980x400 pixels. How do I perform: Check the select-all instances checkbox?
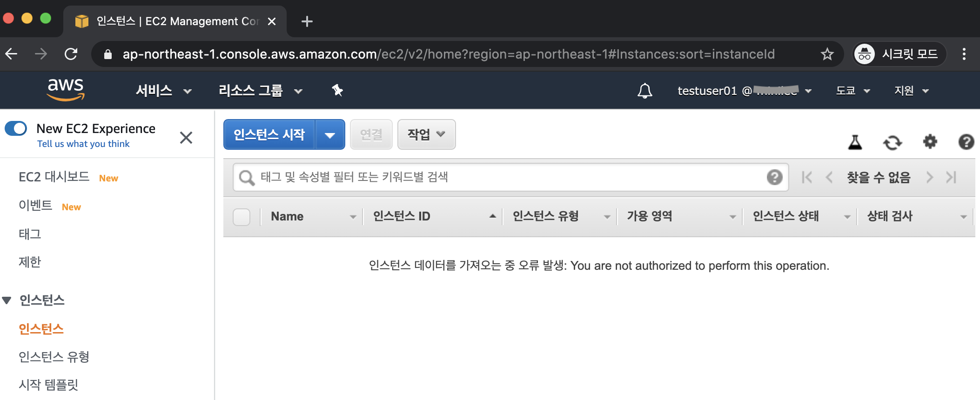[242, 217]
